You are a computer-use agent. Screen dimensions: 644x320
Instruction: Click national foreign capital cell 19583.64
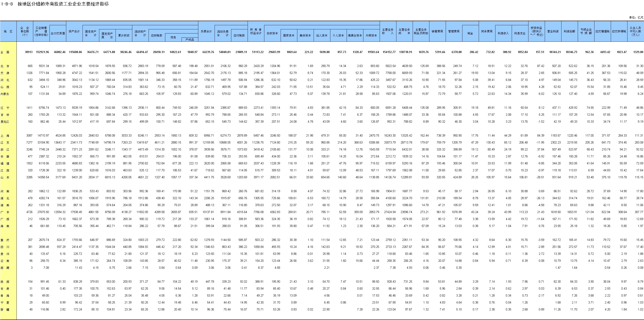point(373,52)
